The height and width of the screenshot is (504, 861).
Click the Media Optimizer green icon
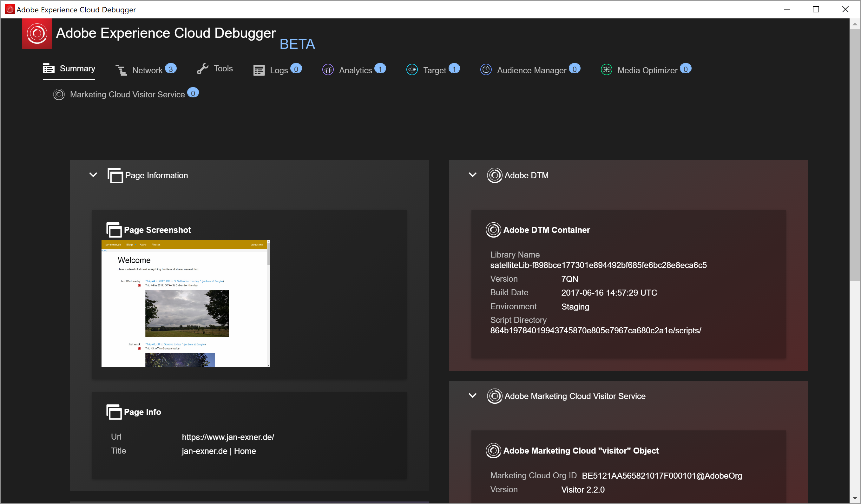[607, 70]
